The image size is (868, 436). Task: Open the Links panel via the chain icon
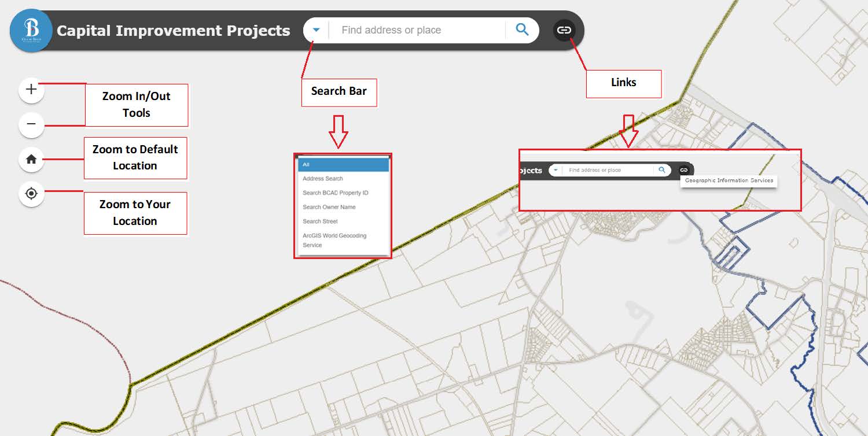point(563,30)
